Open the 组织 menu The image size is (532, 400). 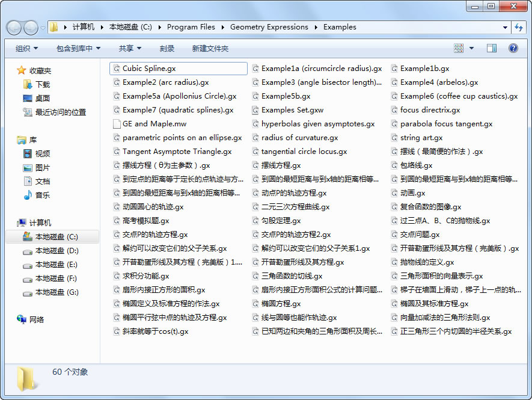click(26, 49)
